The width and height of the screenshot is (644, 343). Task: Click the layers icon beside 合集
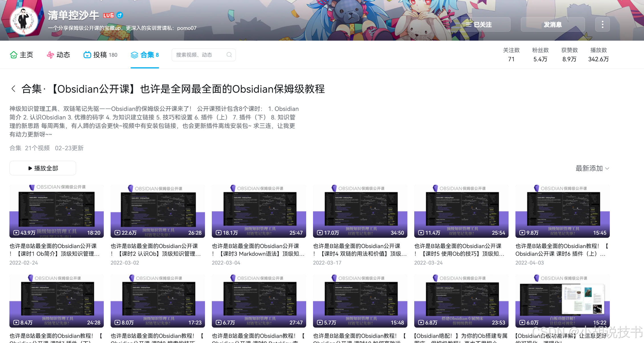pos(134,55)
